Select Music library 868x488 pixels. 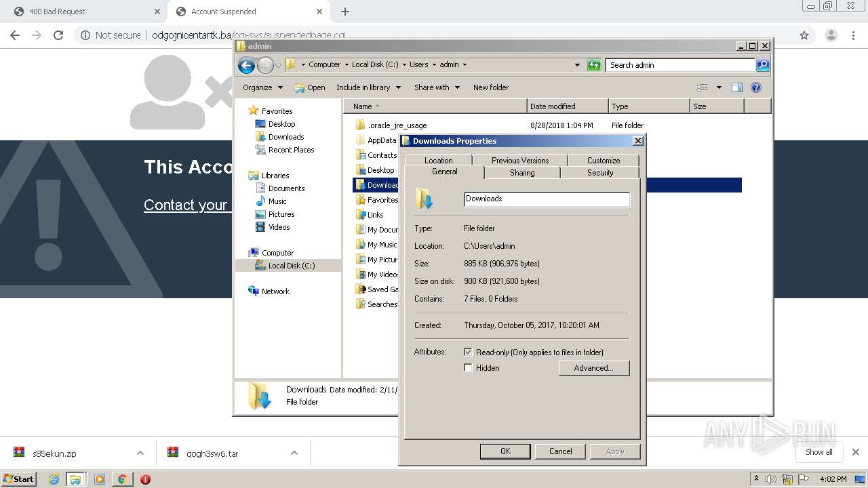coord(277,201)
